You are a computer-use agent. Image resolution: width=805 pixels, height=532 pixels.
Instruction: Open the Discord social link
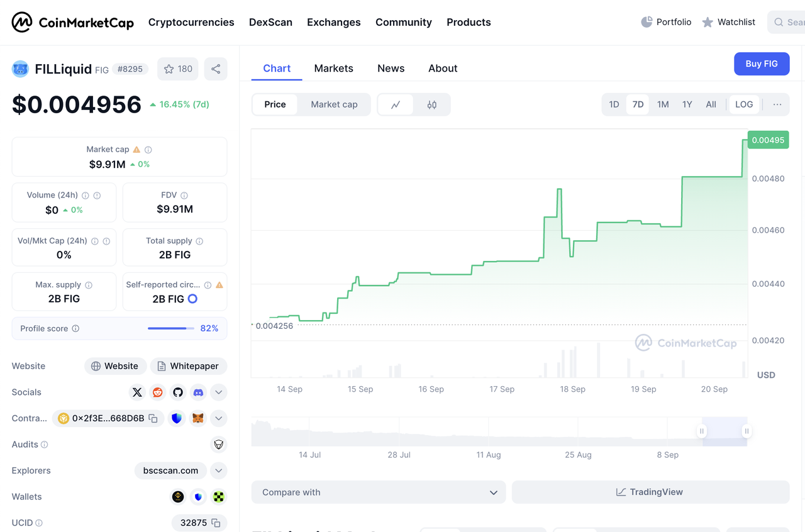tap(198, 392)
